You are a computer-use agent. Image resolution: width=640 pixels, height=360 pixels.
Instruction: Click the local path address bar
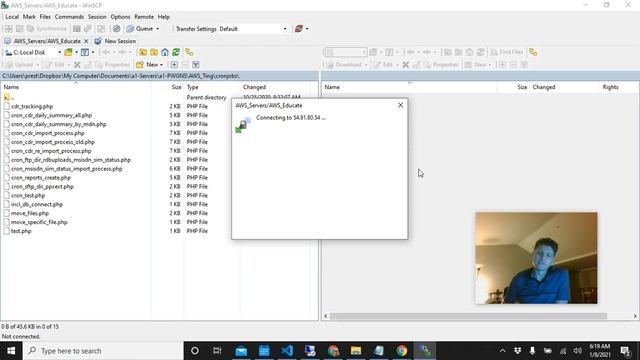[159, 76]
